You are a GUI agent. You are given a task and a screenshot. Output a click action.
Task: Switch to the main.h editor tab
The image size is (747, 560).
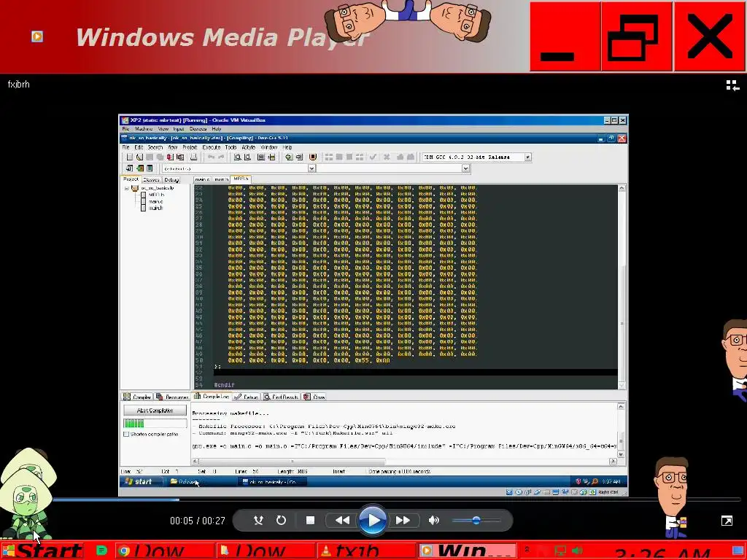click(220, 179)
